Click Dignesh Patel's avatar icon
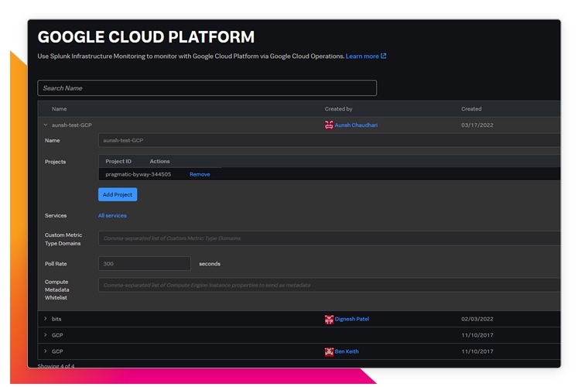Image resolution: width=588 pixels, height=387 pixels. coord(329,319)
